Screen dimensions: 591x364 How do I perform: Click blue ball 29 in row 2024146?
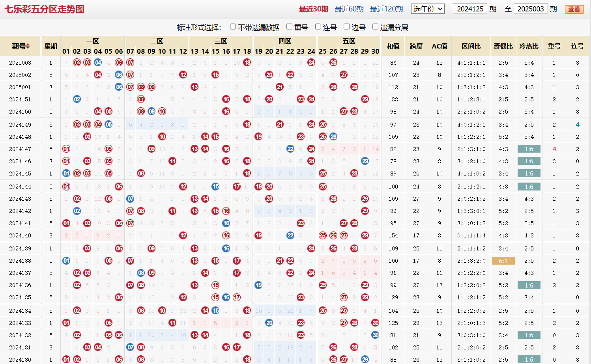[365, 161]
